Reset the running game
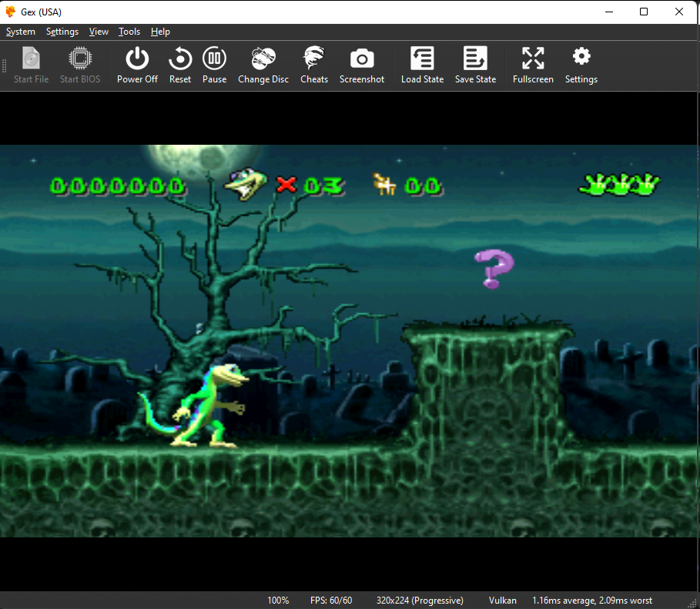Screen dimensions: 700x609 pos(180,65)
